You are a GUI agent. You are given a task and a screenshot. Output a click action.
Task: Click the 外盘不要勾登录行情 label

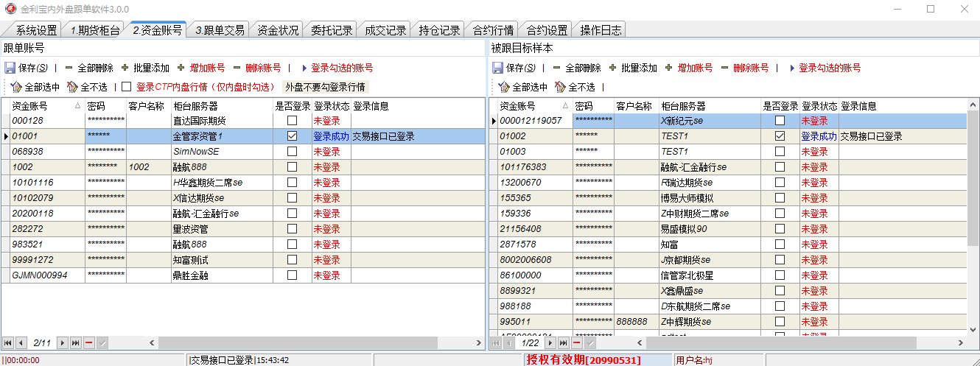pyautogui.click(x=326, y=87)
